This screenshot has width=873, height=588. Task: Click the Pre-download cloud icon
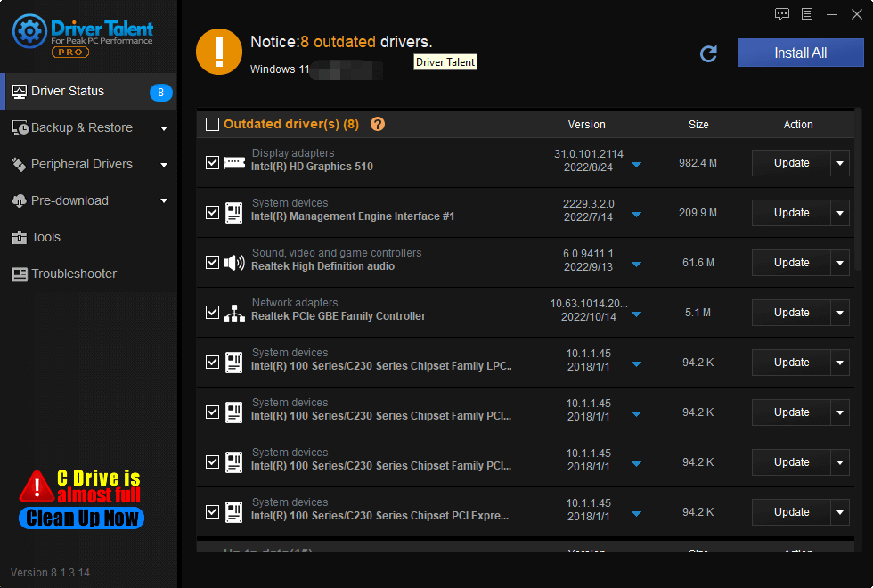coord(19,201)
